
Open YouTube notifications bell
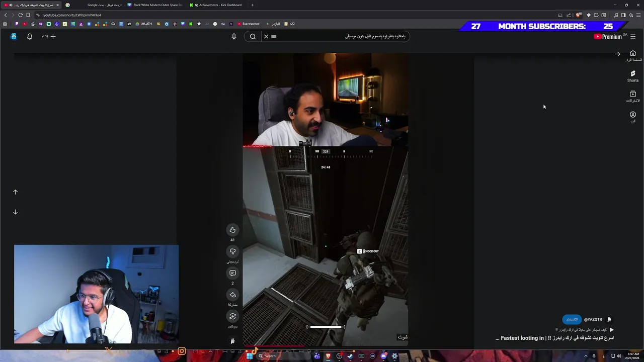[x=30, y=36]
